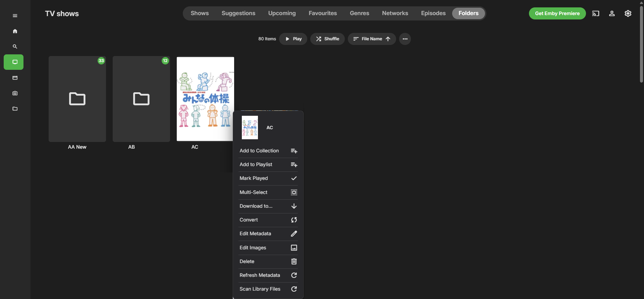Choose Delete in the context menu
Image resolution: width=644 pixels, height=299 pixels.
(268, 261)
